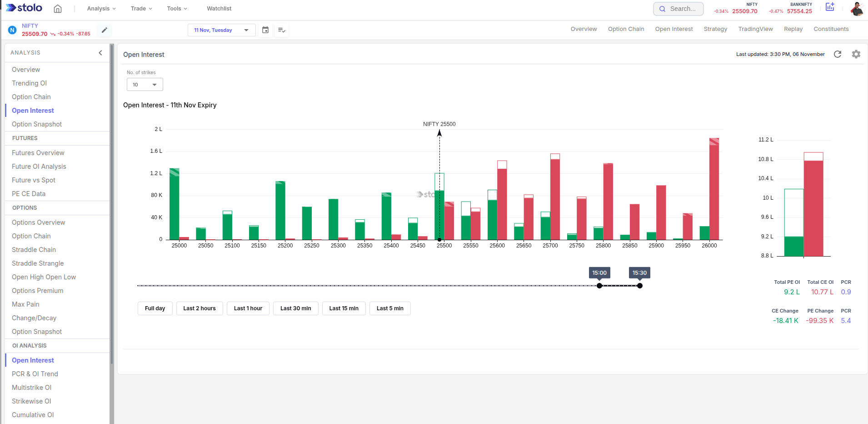Collapse the Analysis sidebar panel
868x424 pixels.
click(x=100, y=53)
